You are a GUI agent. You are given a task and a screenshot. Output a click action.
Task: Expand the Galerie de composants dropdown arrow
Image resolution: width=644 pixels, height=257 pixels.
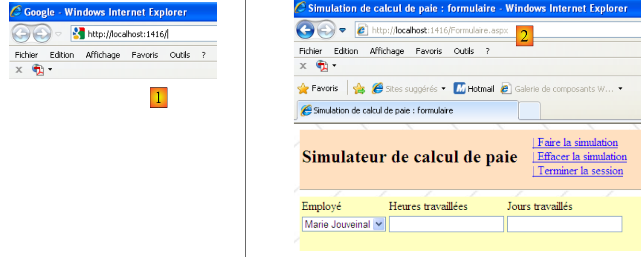(620, 89)
